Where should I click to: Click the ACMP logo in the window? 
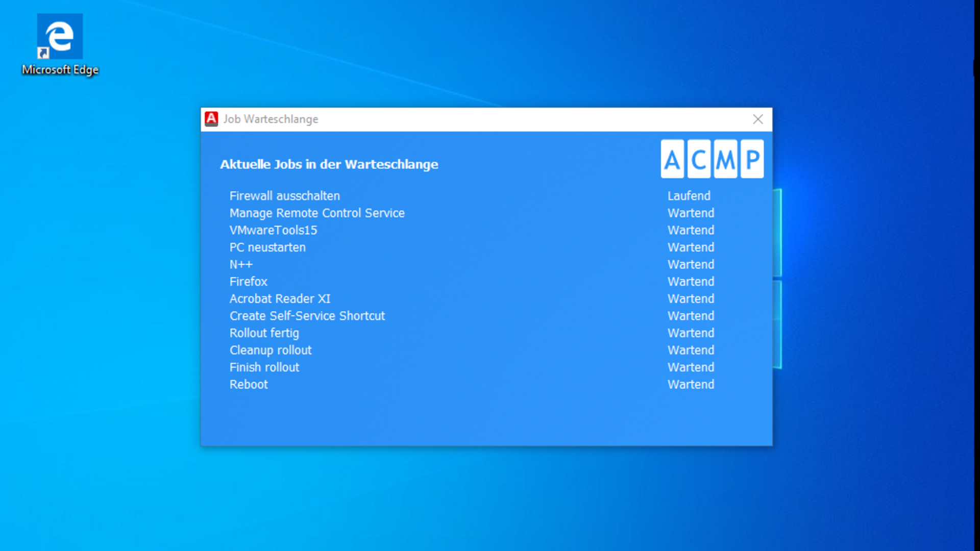click(x=712, y=159)
